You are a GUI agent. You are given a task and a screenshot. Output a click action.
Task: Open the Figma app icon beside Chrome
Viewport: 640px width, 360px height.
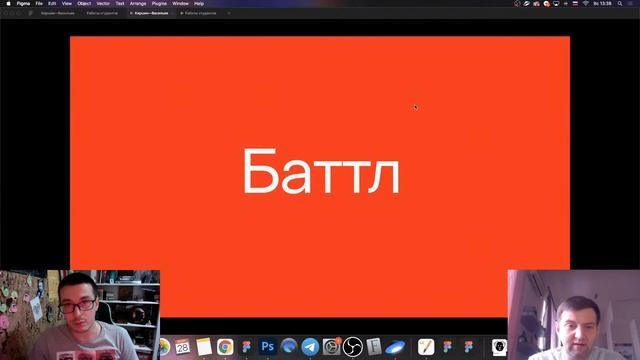(x=246, y=347)
